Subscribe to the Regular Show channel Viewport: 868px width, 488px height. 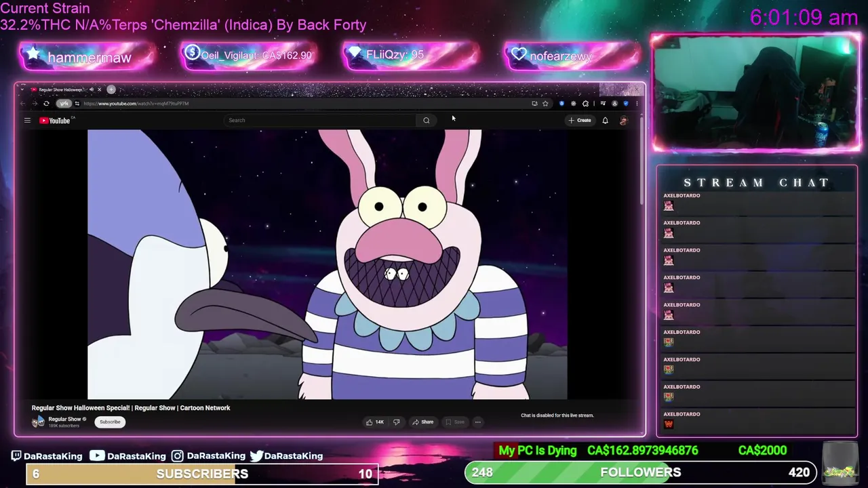pyautogui.click(x=110, y=422)
